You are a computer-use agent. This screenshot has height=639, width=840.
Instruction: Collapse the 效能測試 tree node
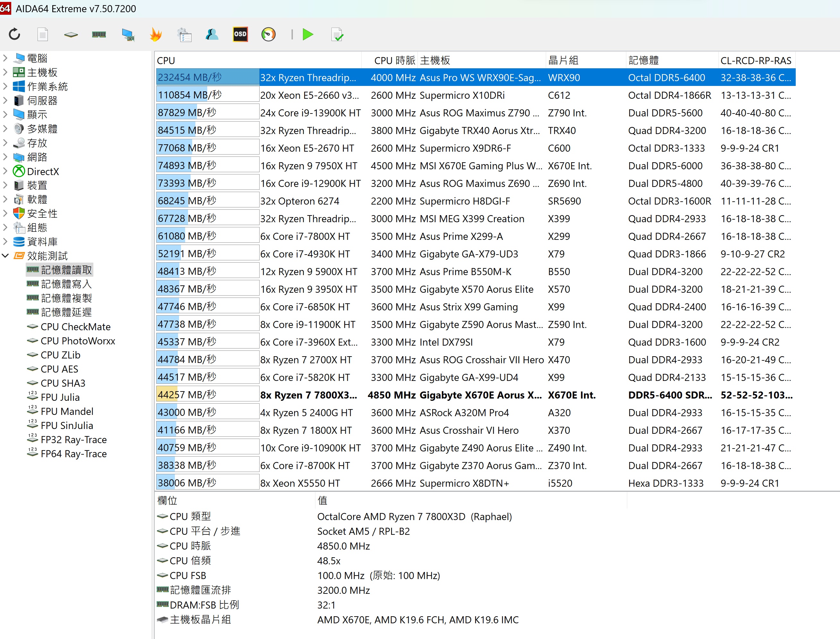5,256
